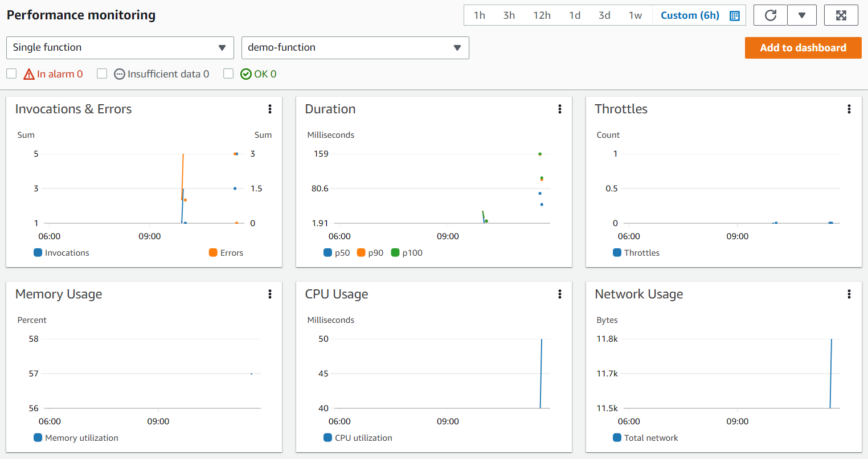Open the Throttles widget three-dot menu

point(849,109)
